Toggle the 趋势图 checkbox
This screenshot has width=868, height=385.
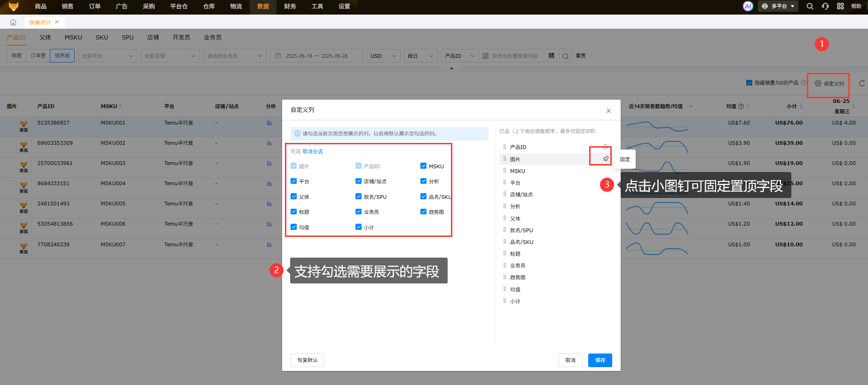[x=424, y=212]
